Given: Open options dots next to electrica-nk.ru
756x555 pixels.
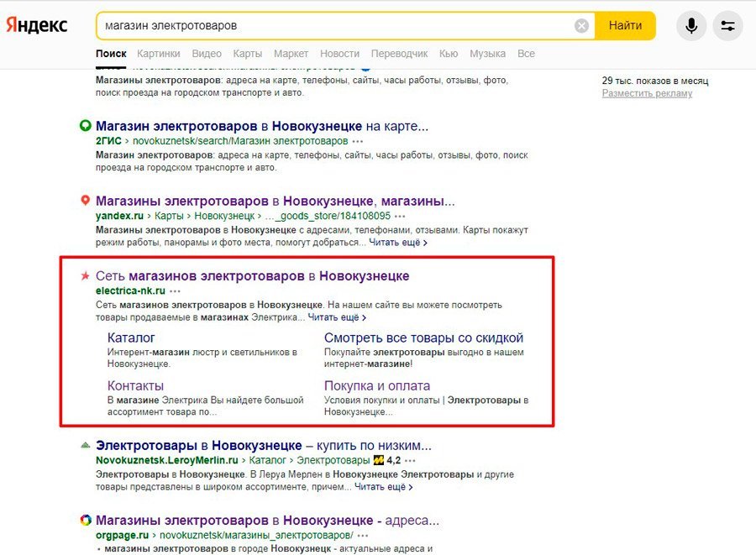Looking at the screenshot, I should (x=175, y=291).
